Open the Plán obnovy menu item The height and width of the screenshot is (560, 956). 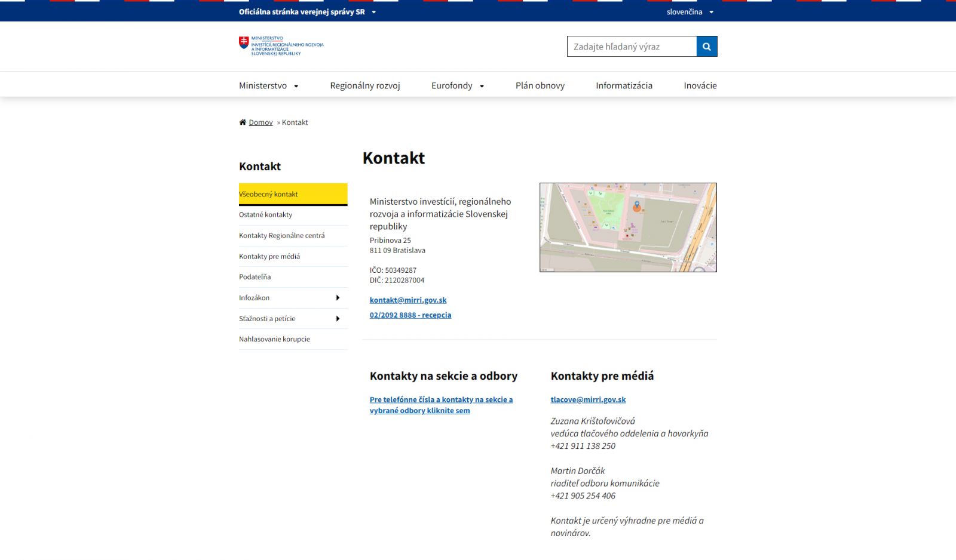[x=540, y=85]
